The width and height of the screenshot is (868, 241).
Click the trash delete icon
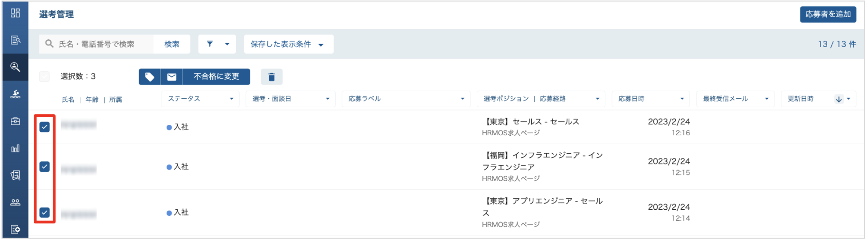point(272,77)
